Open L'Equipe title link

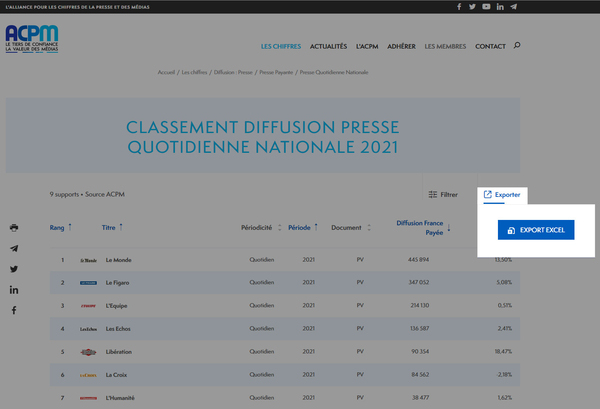point(116,306)
